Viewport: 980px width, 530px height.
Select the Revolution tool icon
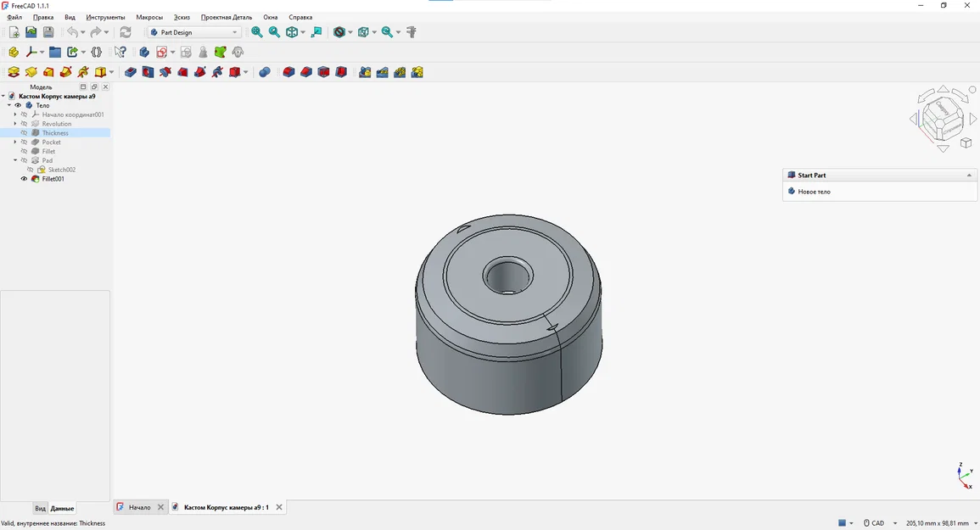pyautogui.click(x=31, y=72)
